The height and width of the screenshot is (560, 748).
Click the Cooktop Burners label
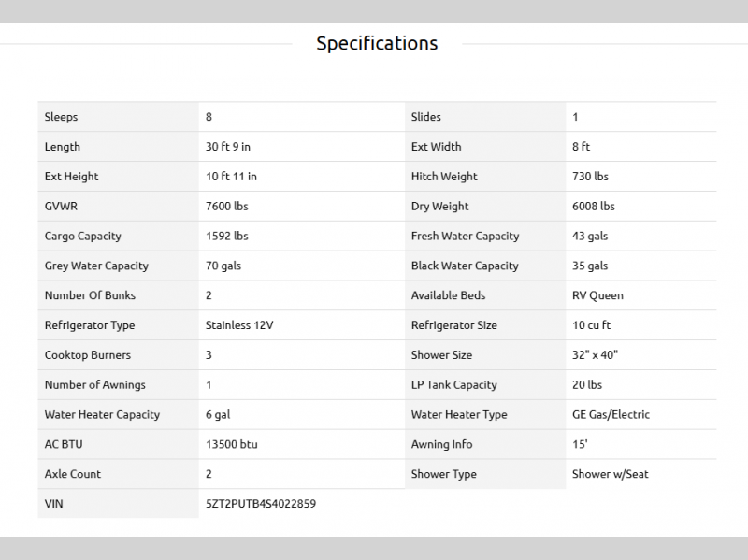pyautogui.click(x=88, y=355)
